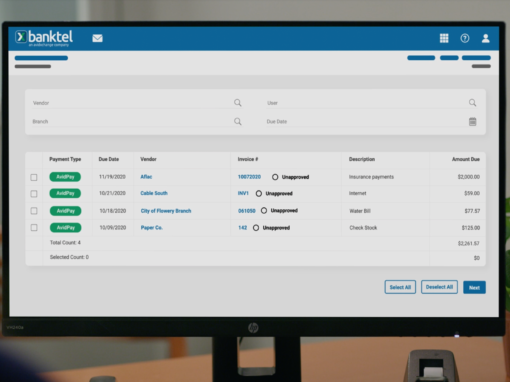Click the Selected Count: 0 text
The width and height of the screenshot is (510, 382).
pos(69,257)
